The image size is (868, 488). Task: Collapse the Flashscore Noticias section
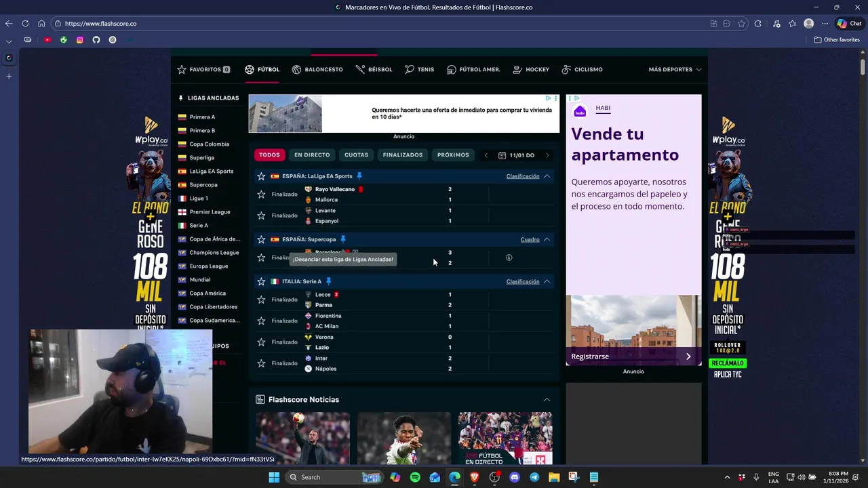(547, 399)
